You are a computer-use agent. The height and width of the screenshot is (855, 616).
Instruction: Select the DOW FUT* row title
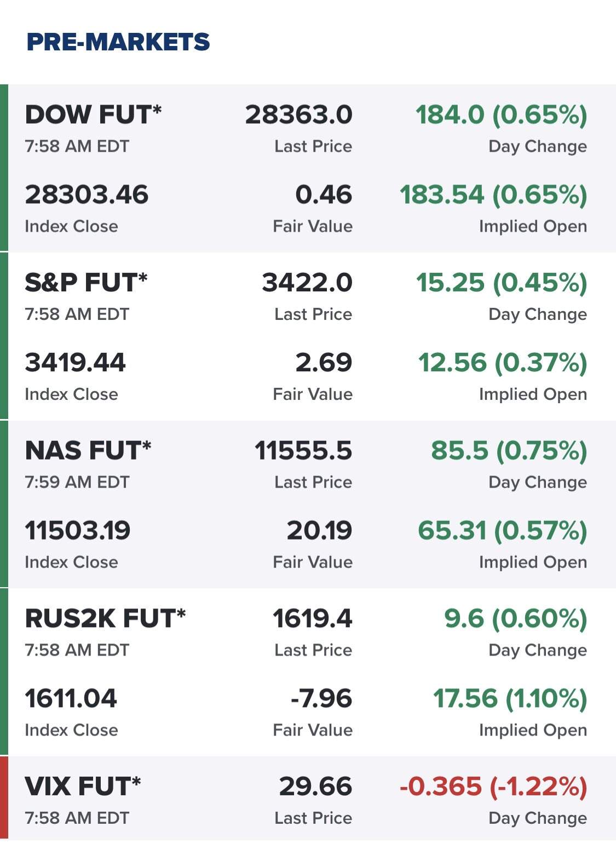click(93, 115)
